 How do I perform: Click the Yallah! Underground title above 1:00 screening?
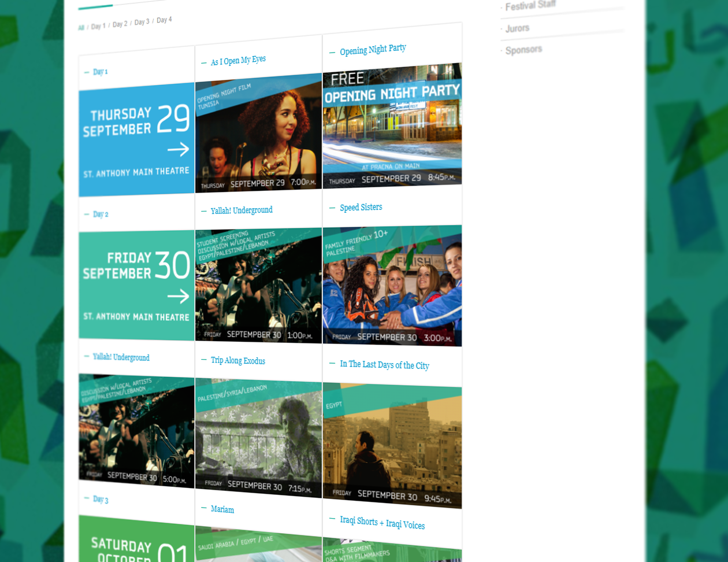point(242,210)
